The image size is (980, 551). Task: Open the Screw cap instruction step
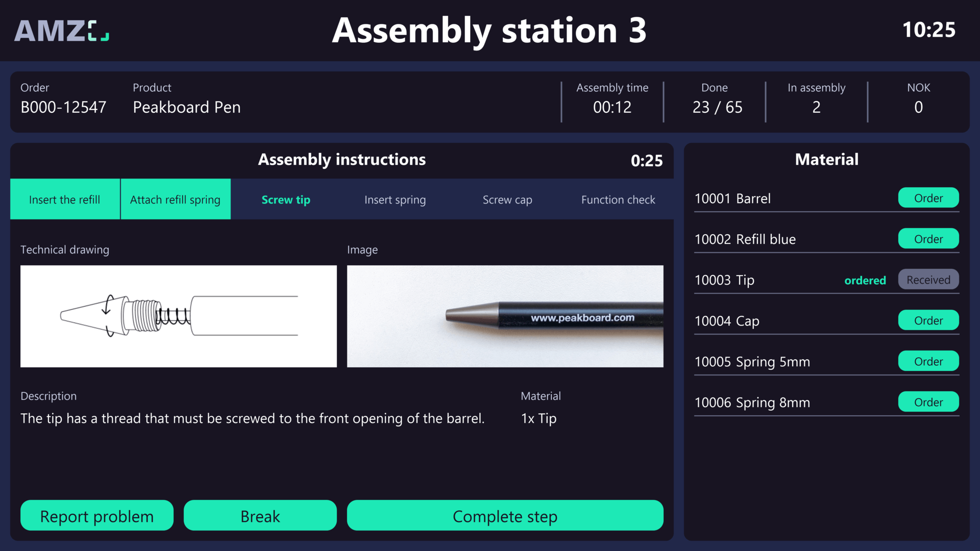507,199
